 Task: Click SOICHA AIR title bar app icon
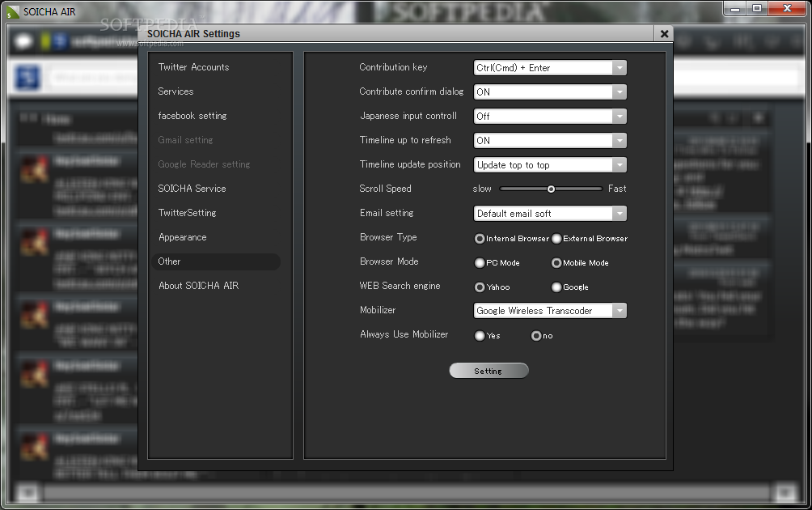pos(12,11)
